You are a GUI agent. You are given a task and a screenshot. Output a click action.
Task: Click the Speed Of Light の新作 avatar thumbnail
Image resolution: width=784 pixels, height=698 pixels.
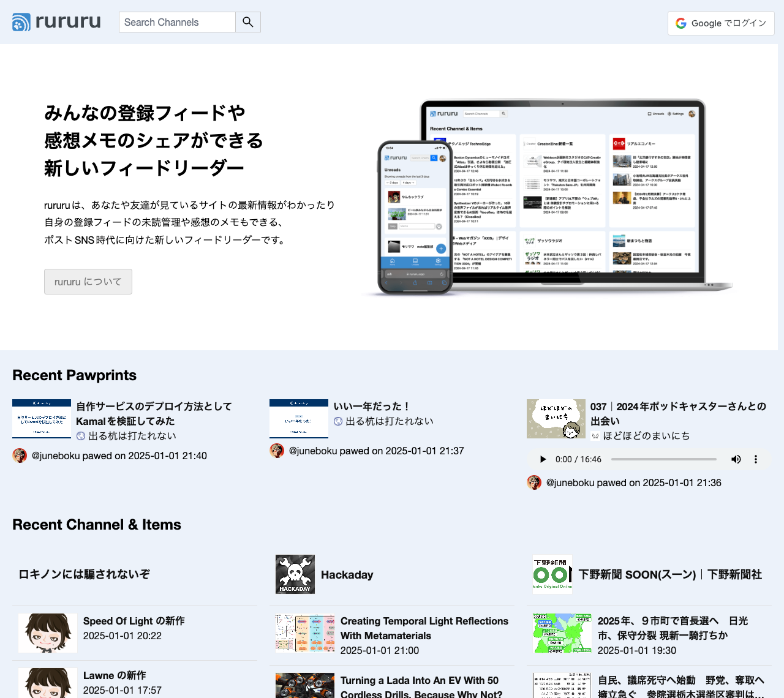(48, 633)
